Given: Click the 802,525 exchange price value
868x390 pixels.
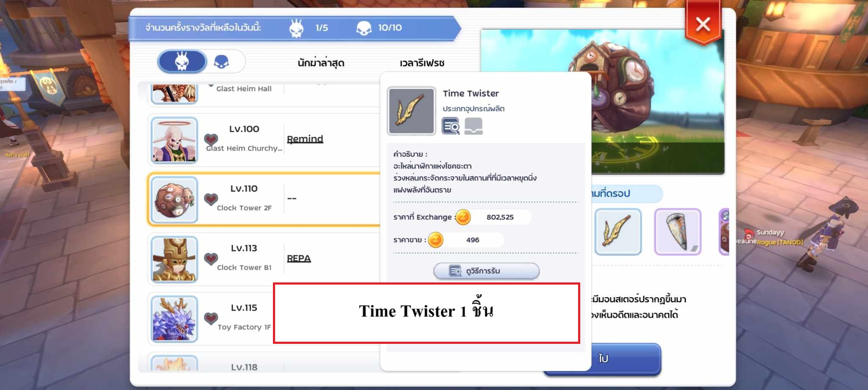Looking at the screenshot, I should click(500, 217).
